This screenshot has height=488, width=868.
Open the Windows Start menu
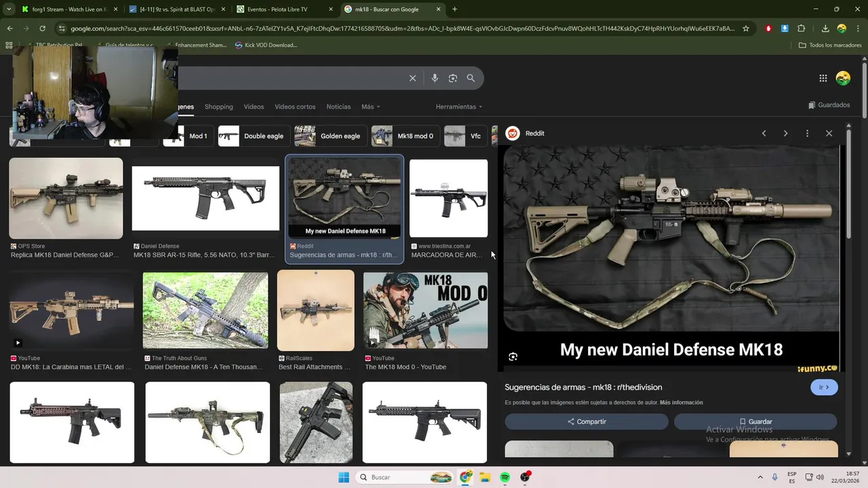coord(344,477)
